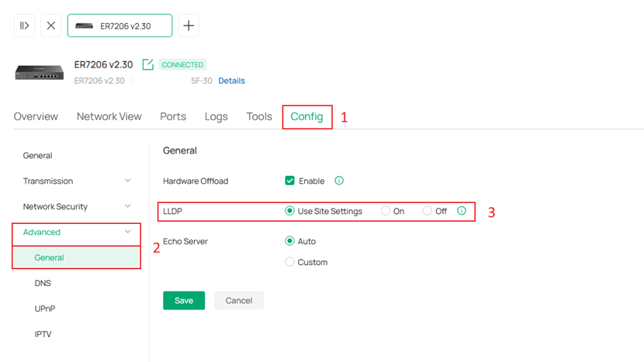
Task: Toggle the Hardware Offload Enable checkbox
Action: click(x=289, y=181)
